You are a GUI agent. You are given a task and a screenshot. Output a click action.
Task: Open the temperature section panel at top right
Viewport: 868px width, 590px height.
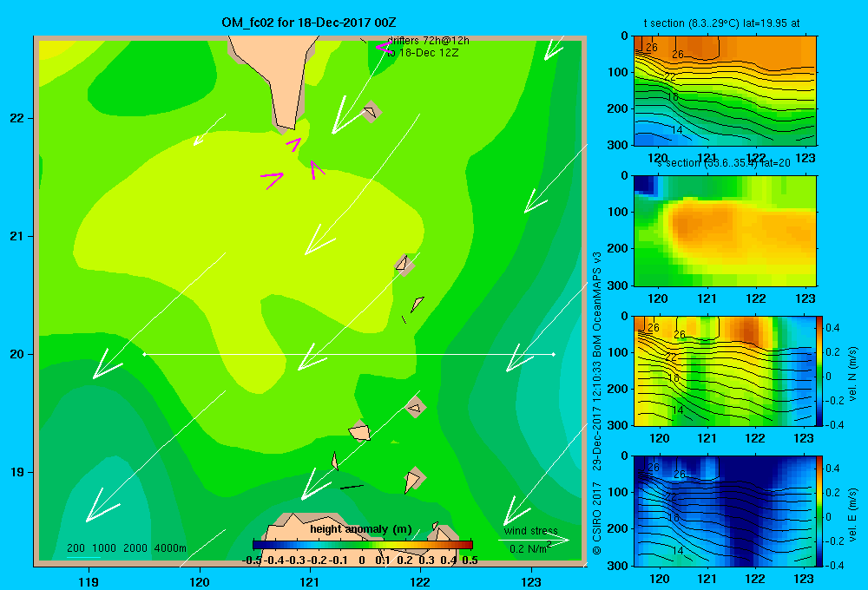click(x=725, y=91)
